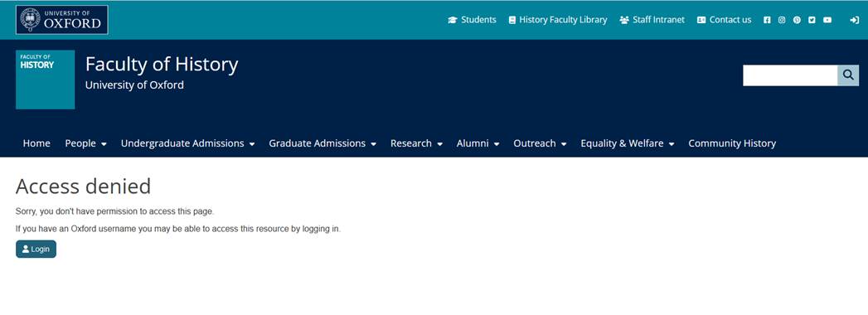Click the Faculty of History teal logo
This screenshot has height=315, width=868.
(46, 80)
